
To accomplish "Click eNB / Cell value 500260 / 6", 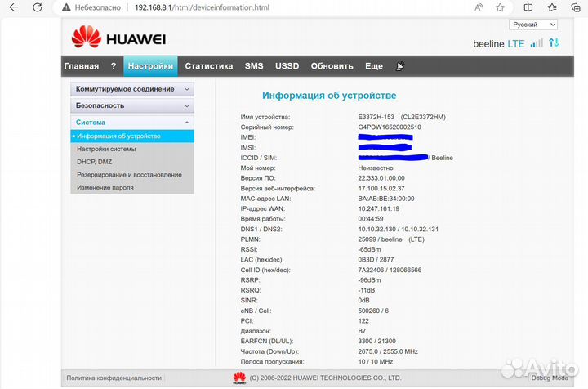I will tap(373, 311).
